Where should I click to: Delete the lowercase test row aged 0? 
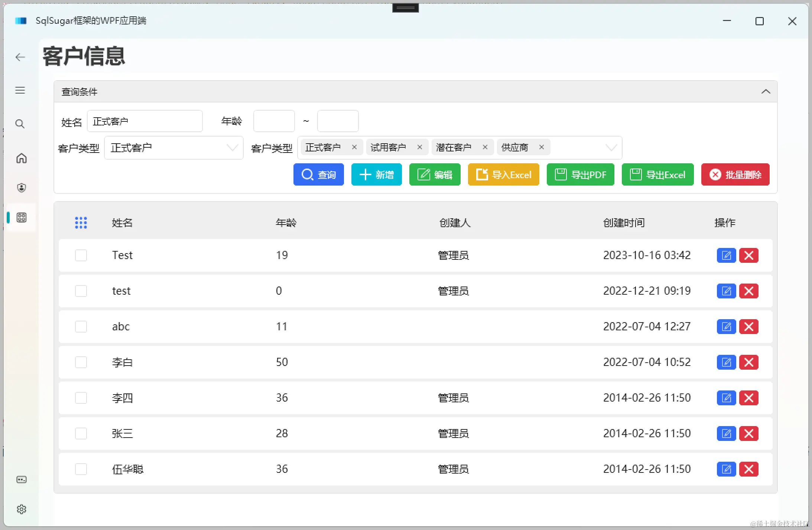(x=749, y=291)
